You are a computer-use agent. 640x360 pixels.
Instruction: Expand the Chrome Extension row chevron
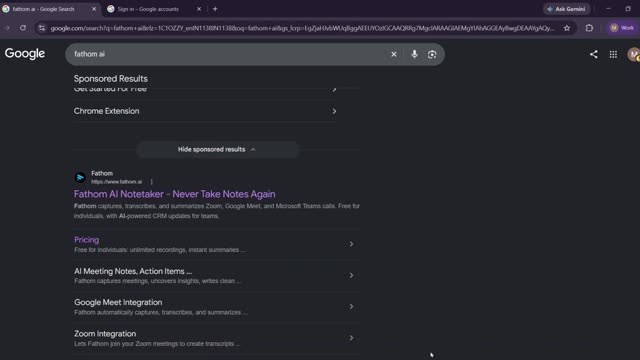pos(334,111)
